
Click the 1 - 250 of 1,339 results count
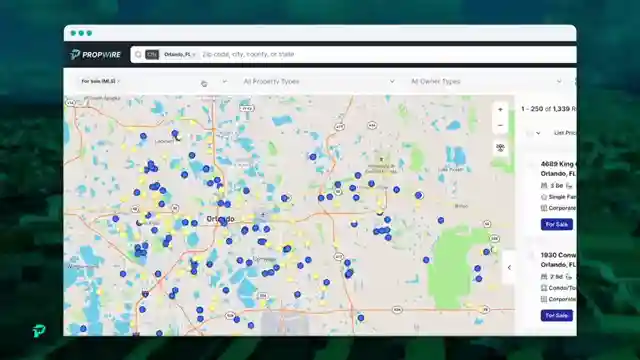point(549,109)
